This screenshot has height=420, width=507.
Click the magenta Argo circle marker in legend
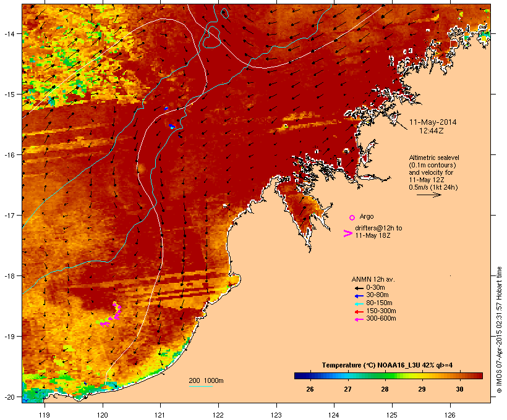pyautogui.click(x=352, y=217)
